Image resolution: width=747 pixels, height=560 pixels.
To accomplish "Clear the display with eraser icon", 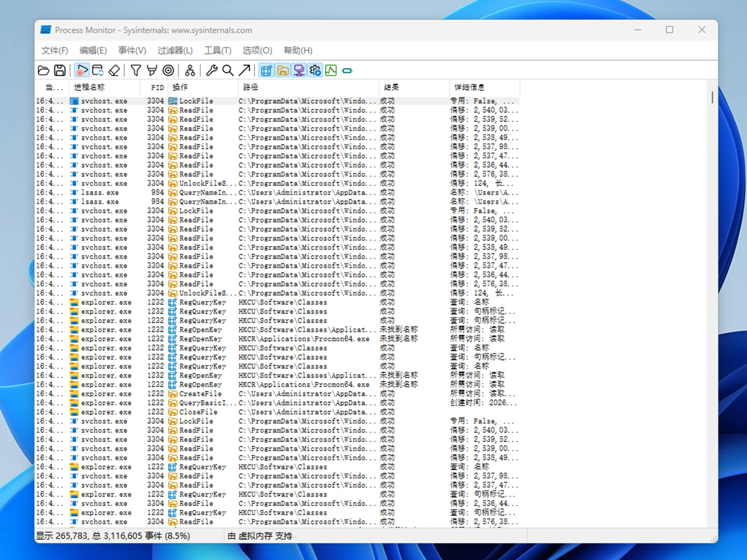I will point(114,71).
